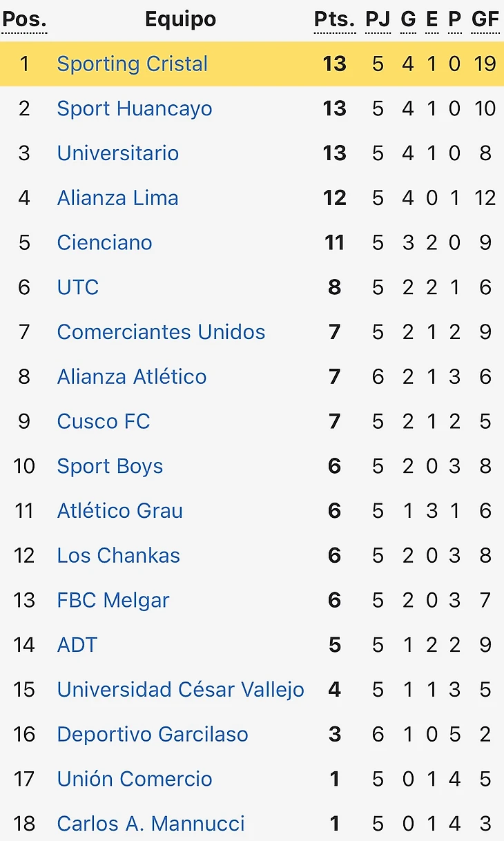Viewport: 504px width, 841px height.
Task: Open the FBC Melgar team link
Action: click(x=113, y=600)
